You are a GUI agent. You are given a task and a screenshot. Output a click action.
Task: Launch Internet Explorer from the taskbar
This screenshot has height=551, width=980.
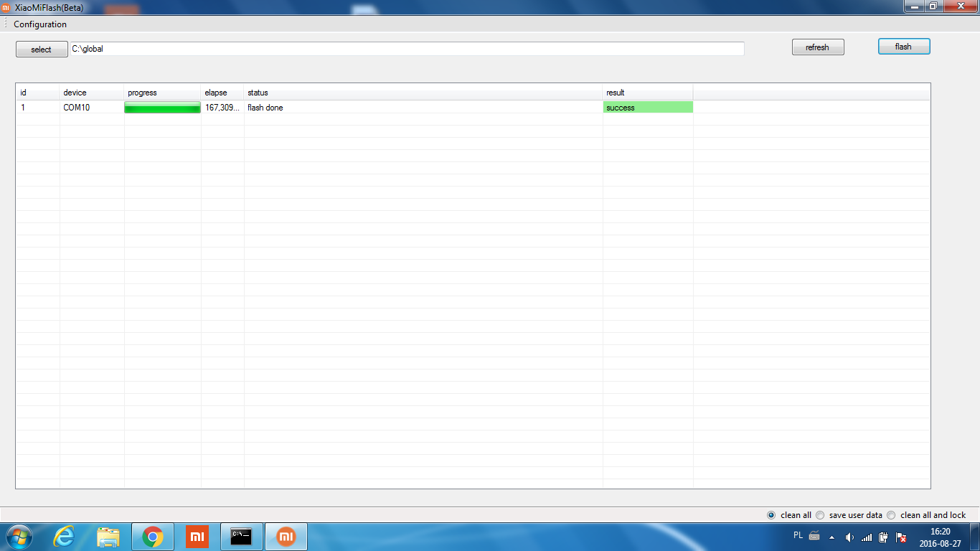coord(65,537)
